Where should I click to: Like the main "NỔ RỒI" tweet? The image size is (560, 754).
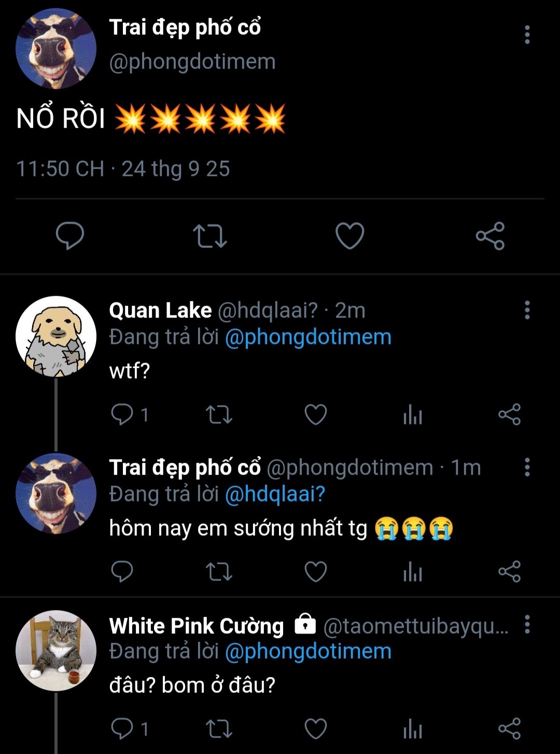349,236
